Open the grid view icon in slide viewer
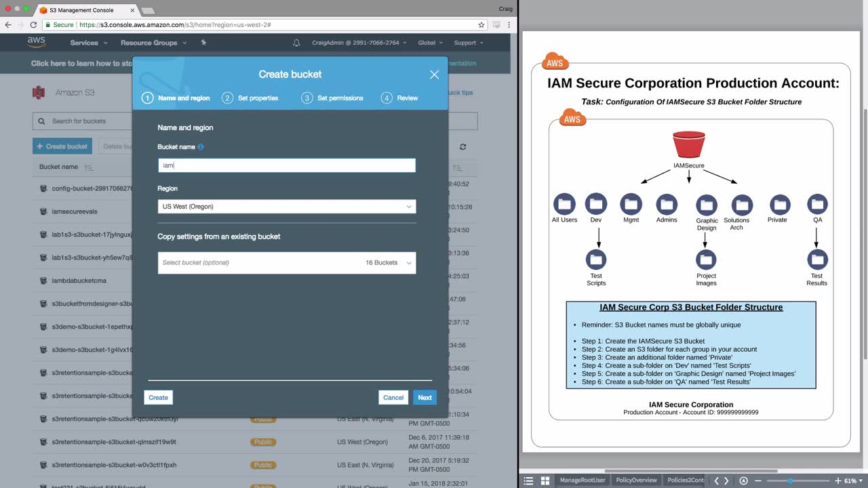The width and height of the screenshot is (868, 488). pos(545,481)
